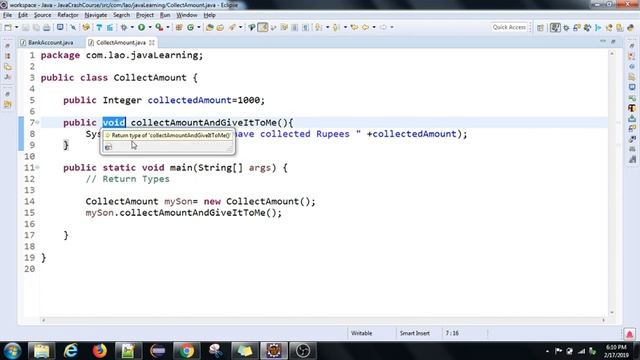Click the New Java Class icon
Image resolution: width=640 pixels, height=360 pixels.
click(191, 27)
